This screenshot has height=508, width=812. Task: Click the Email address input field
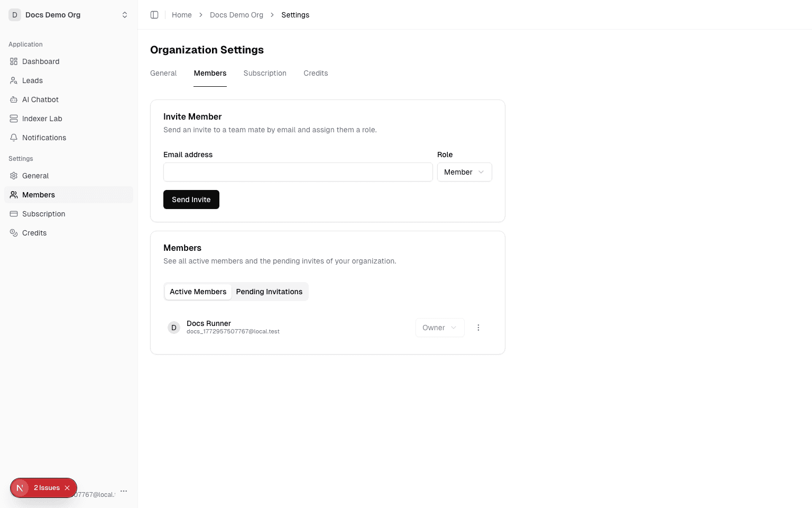(298, 172)
